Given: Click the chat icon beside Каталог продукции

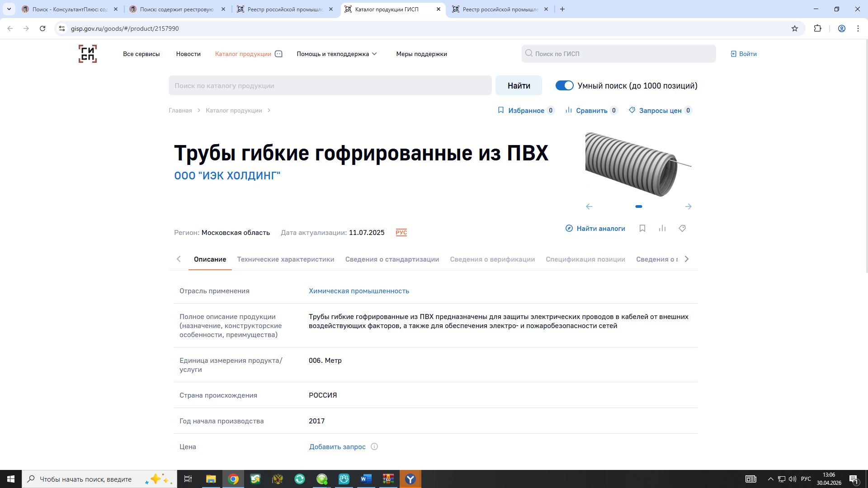Looking at the screenshot, I should [279, 54].
